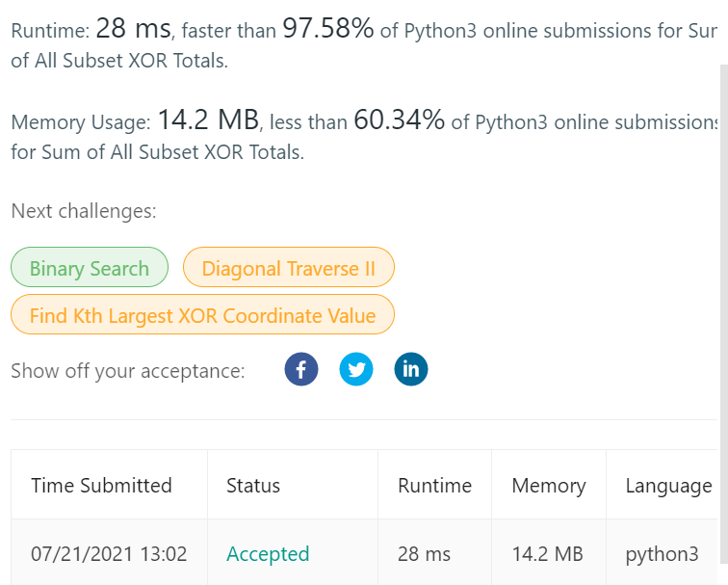The width and height of the screenshot is (728, 585).
Task: Click the 60.34% memory percentile text
Action: [x=400, y=120]
